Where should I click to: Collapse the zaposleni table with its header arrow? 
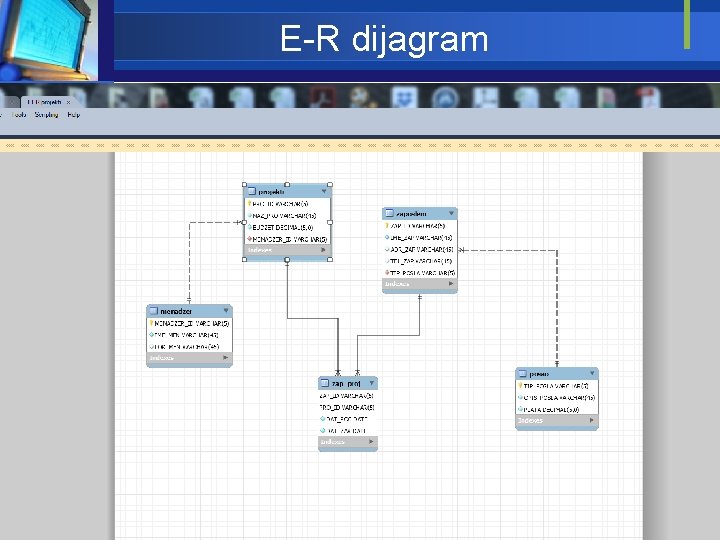(451, 213)
